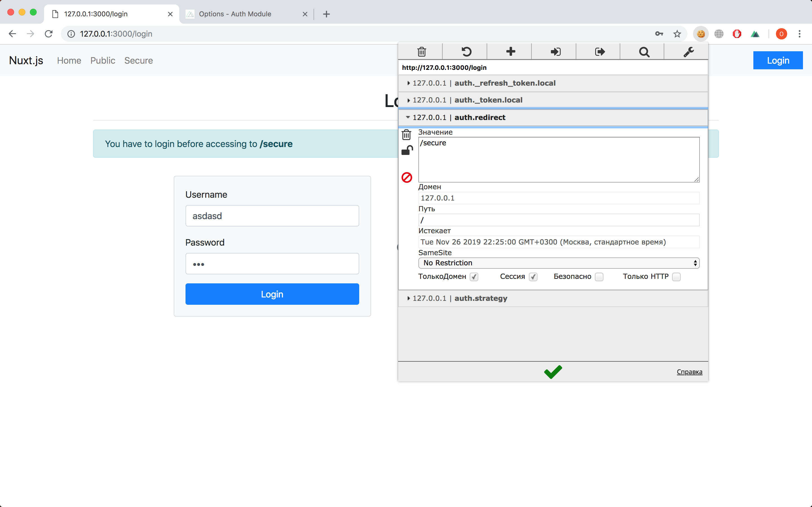Save cookie changes with the green checkmark
The width and height of the screenshot is (812, 507).
click(x=552, y=372)
